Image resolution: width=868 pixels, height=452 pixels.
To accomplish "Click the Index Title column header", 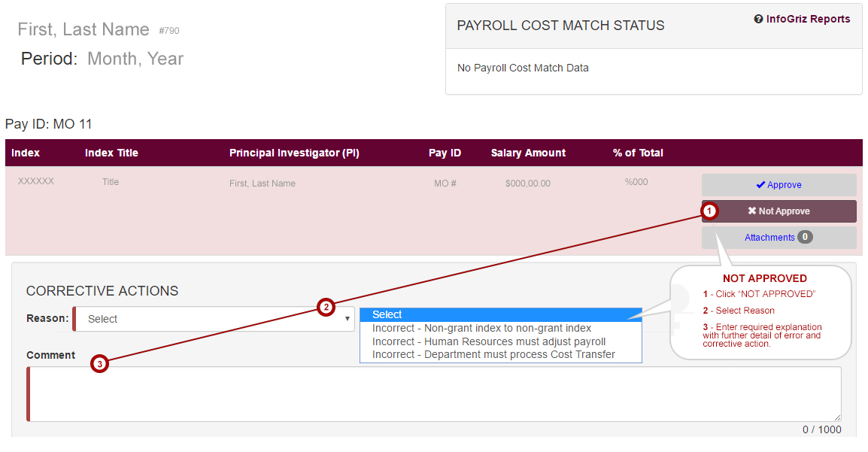I will pyautogui.click(x=111, y=153).
